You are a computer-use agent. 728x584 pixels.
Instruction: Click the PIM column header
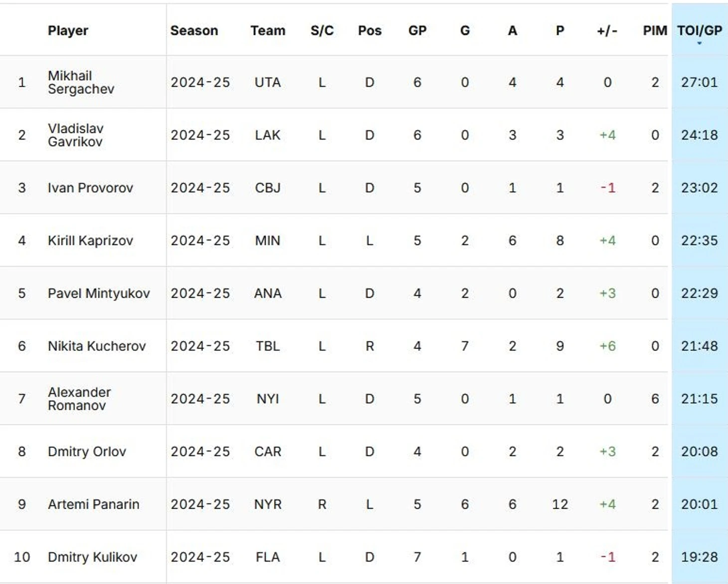tap(655, 30)
